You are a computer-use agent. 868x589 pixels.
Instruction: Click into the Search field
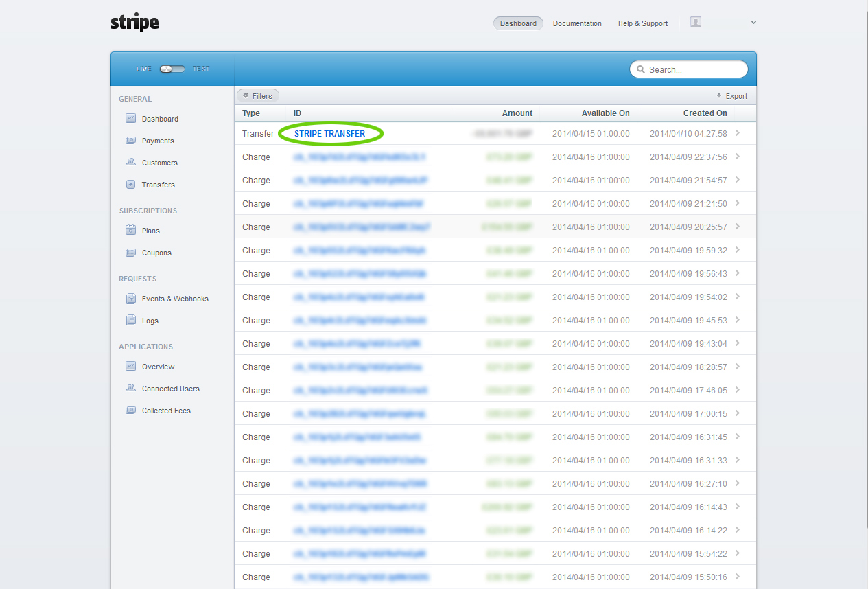(x=689, y=69)
